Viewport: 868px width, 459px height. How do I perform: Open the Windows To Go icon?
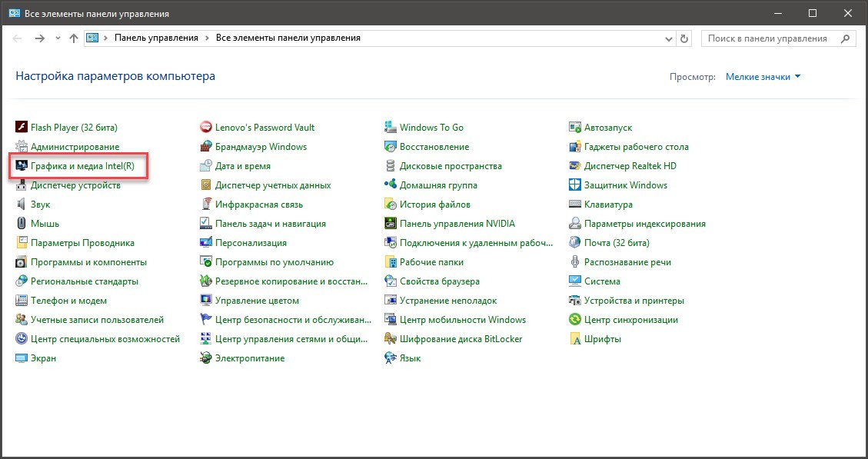point(391,128)
